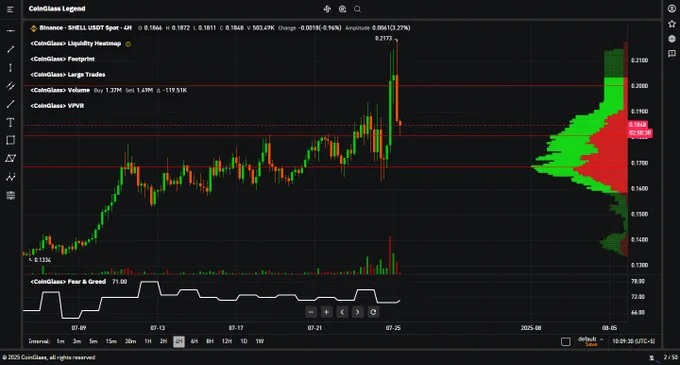Viewport: 680px width, 365px height.
Task: Select the rectangle shape tool
Action: click(x=10, y=140)
